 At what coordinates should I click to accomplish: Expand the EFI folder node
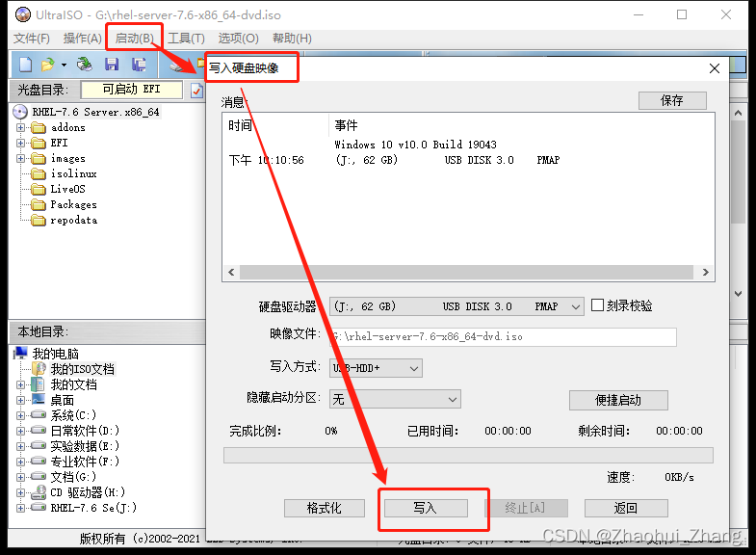[x=20, y=144]
